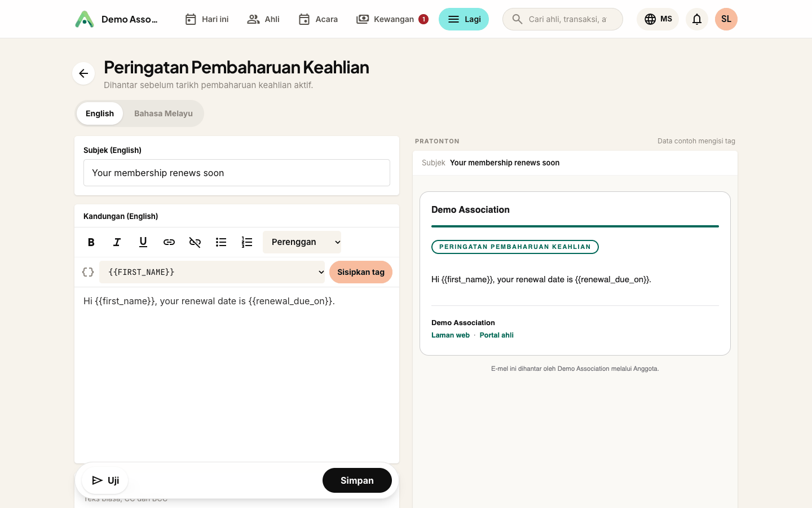
Task: Click the 'Peringatan Pembaharuan Keahlian' page heading
Action: 236,67
